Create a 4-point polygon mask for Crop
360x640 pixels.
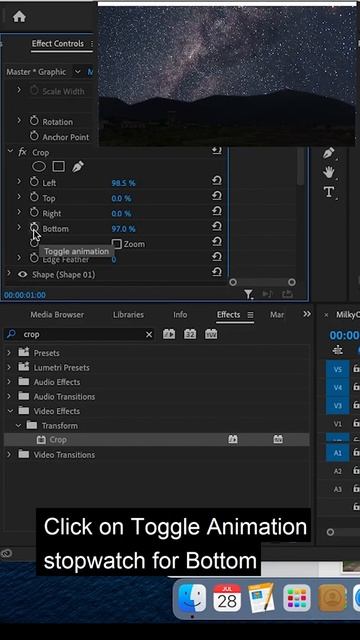(x=58, y=167)
